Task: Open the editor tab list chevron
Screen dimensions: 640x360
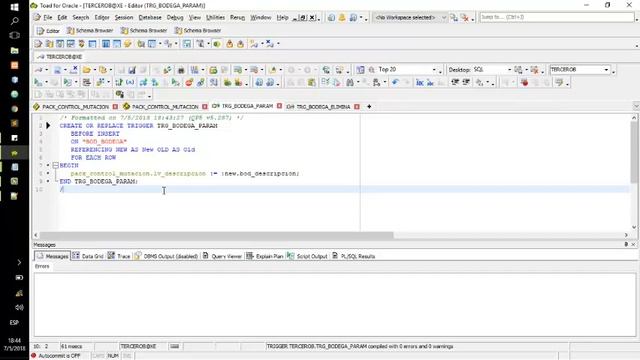Action: (x=636, y=106)
